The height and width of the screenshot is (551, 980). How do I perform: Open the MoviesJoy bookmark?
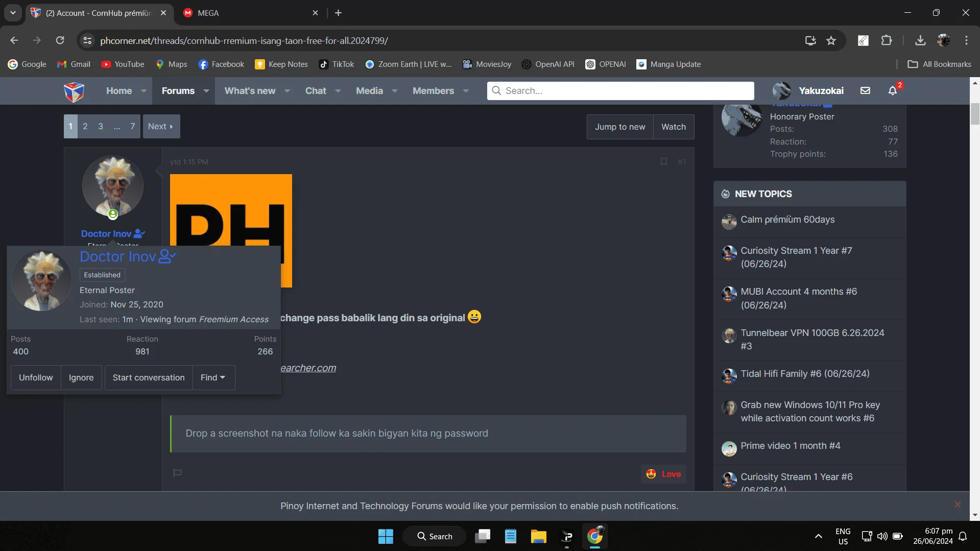(x=487, y=64)
